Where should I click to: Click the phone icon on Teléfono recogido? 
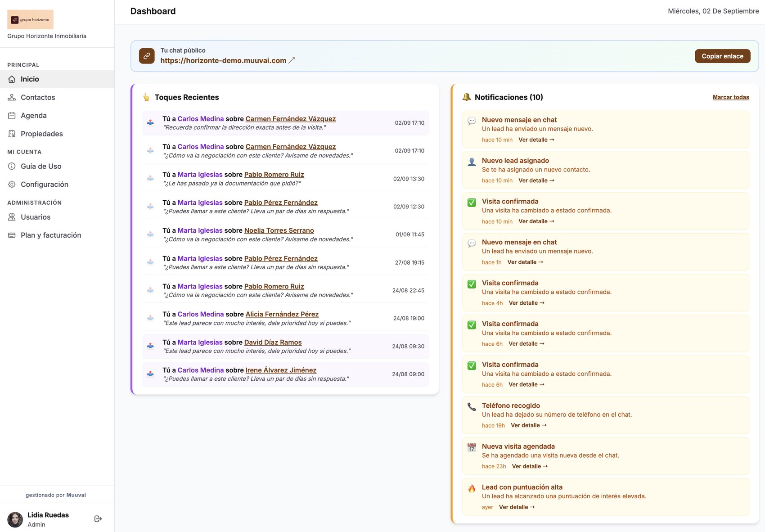pos(472,407)
